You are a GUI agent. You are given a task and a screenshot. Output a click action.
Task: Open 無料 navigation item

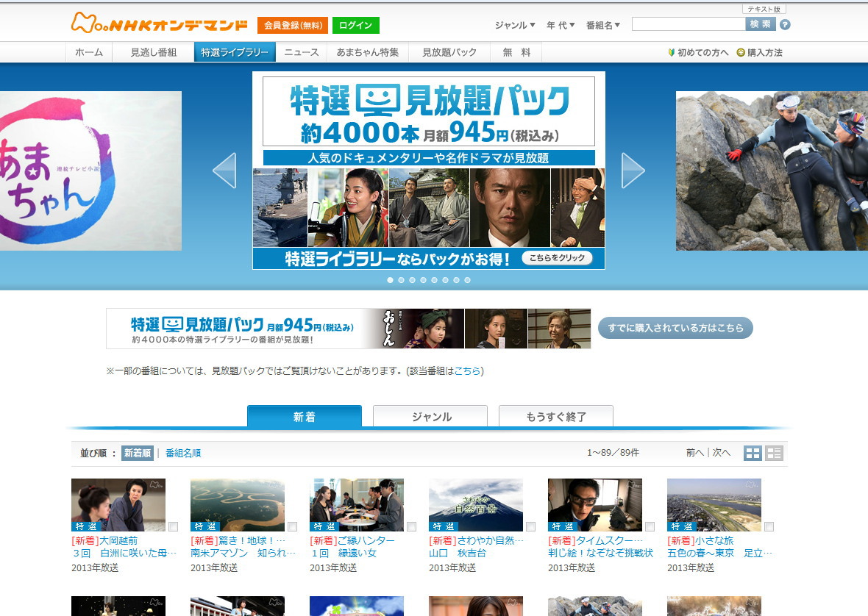pyautogui.click(x=516, y=52)
